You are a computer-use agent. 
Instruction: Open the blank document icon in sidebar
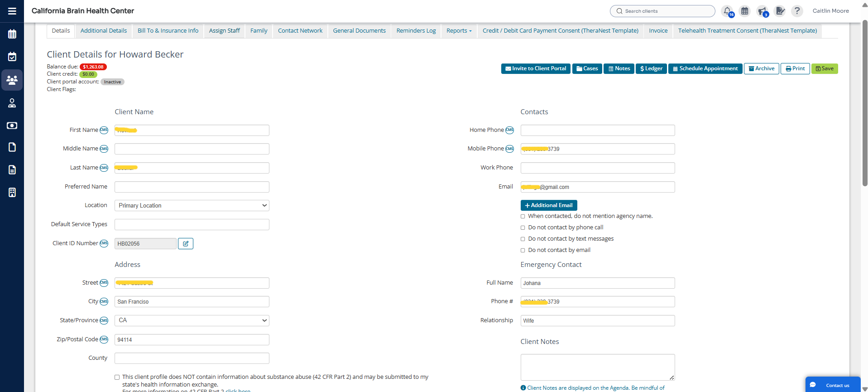(x=12, y=147)
